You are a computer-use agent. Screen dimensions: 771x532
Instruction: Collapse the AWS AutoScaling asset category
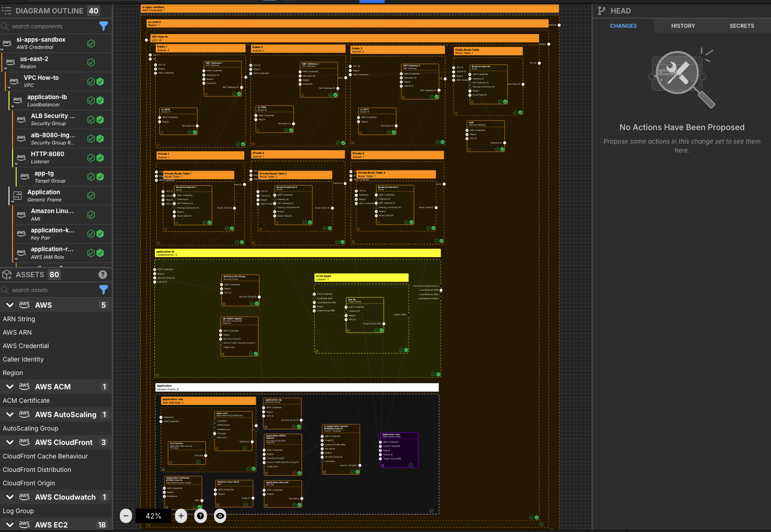coord(10,414)
